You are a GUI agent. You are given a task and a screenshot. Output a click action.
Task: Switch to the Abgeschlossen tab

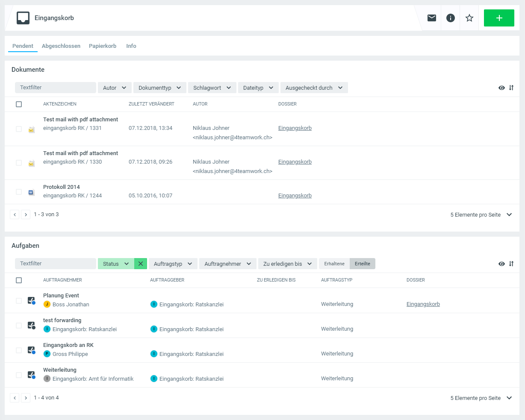[x=61, y=46]
